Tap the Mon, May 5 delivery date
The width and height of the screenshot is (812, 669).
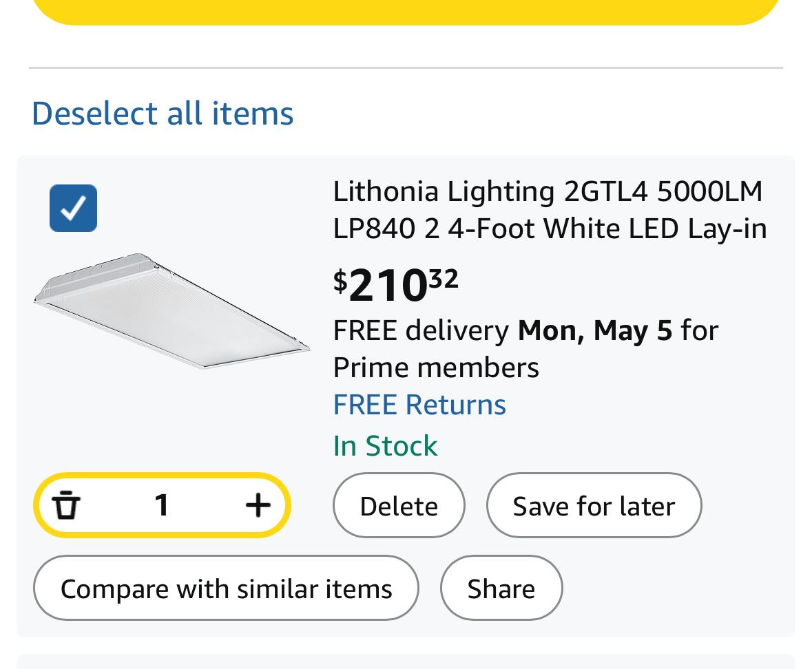point(594,330)
